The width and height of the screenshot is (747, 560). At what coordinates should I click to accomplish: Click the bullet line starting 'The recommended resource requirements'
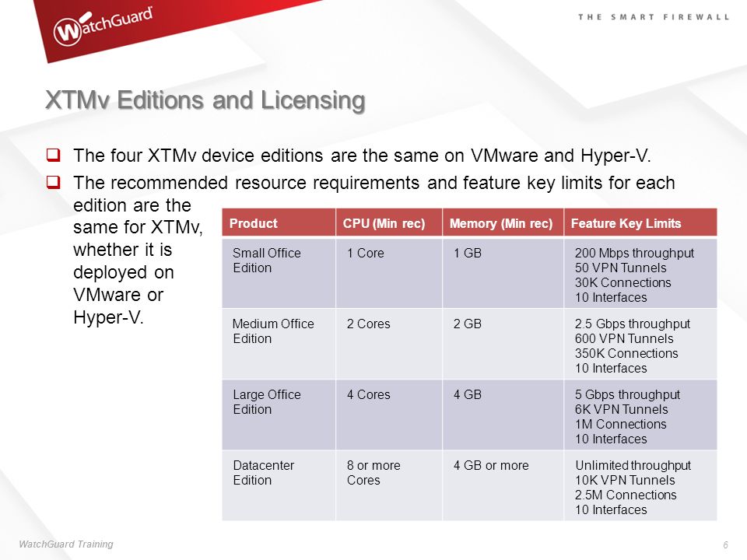374,183
